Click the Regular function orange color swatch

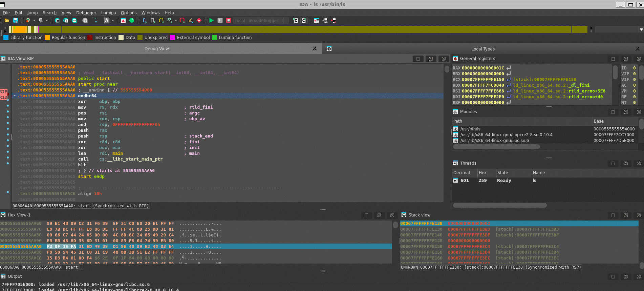click(x=47, y=38)
